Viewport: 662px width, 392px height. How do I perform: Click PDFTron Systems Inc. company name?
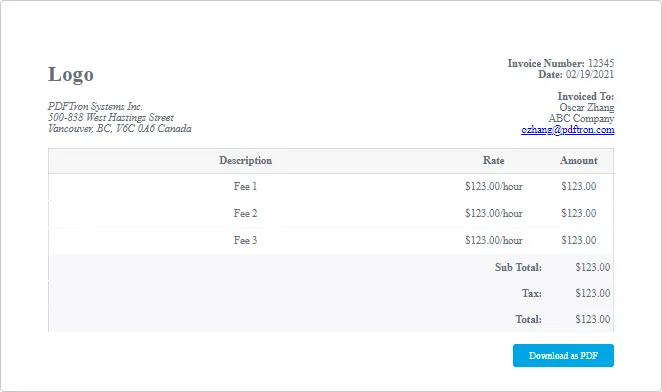pos(95,106)
